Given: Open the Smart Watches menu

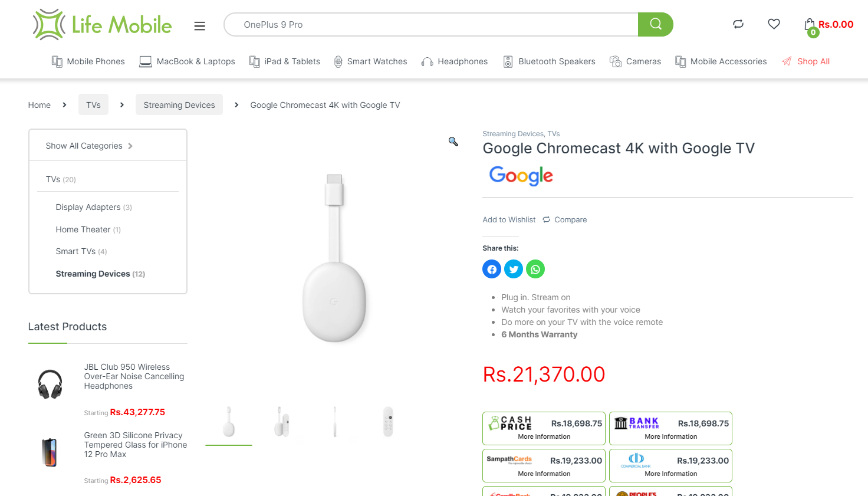Looking at the screenshot, I should coord(370,61).
